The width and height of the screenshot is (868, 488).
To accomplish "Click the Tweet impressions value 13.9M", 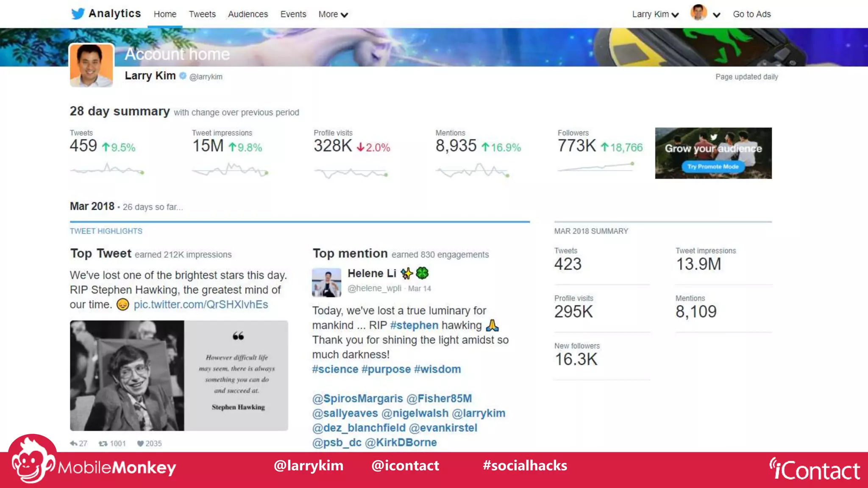I will (x=698, y=264).
